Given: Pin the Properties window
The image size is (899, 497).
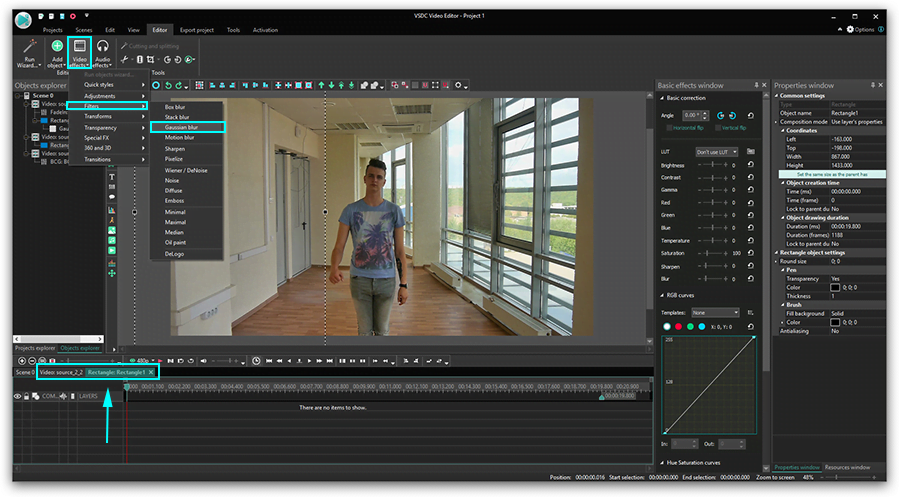Looking at the screenshot, I should [873, 85].
